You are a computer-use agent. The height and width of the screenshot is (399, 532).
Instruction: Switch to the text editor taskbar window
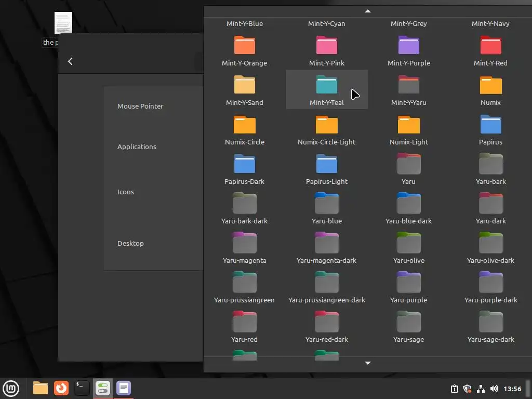tap(124, 388)
